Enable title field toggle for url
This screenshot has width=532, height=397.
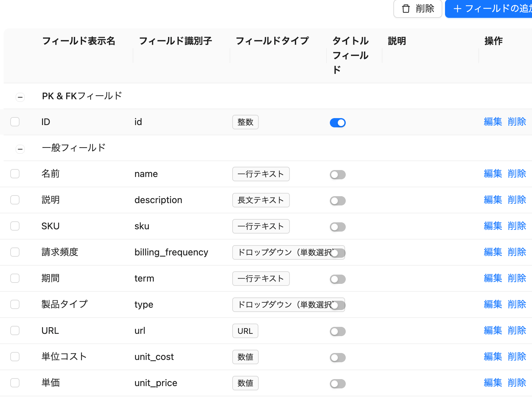tap(337, 331)
